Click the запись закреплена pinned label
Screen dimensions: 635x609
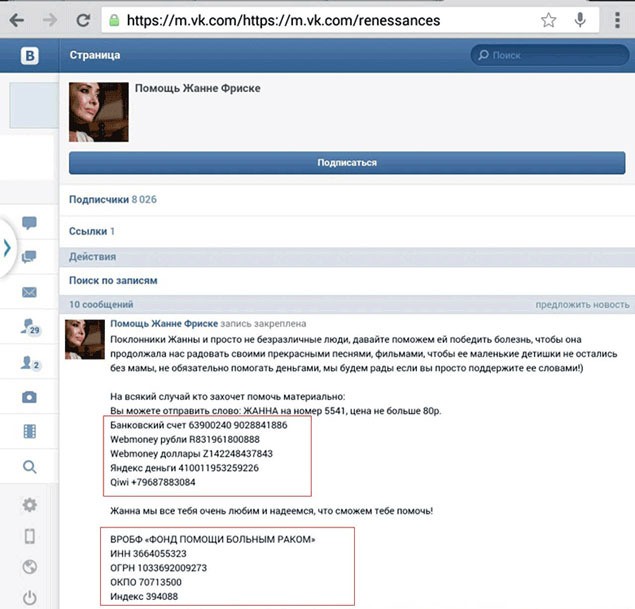pyautogui.click(x=263, y=324)
